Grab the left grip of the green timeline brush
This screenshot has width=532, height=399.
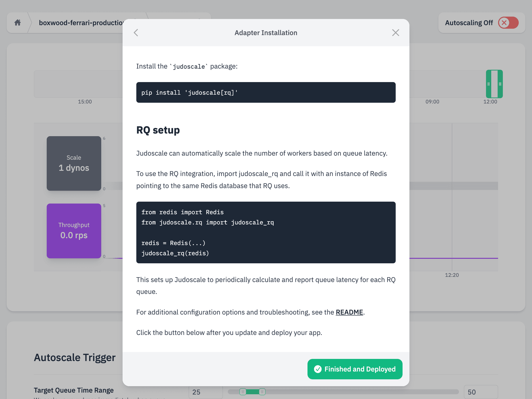[x=488, y=84]
